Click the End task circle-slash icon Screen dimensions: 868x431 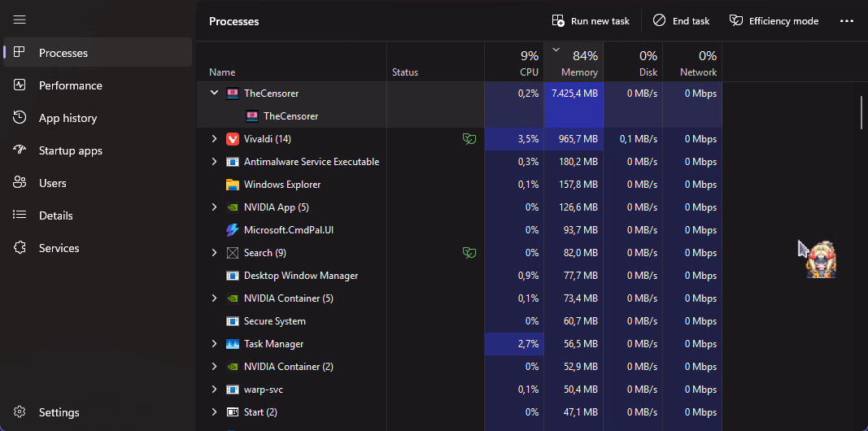pyautogui.click(x=659, y=20)
